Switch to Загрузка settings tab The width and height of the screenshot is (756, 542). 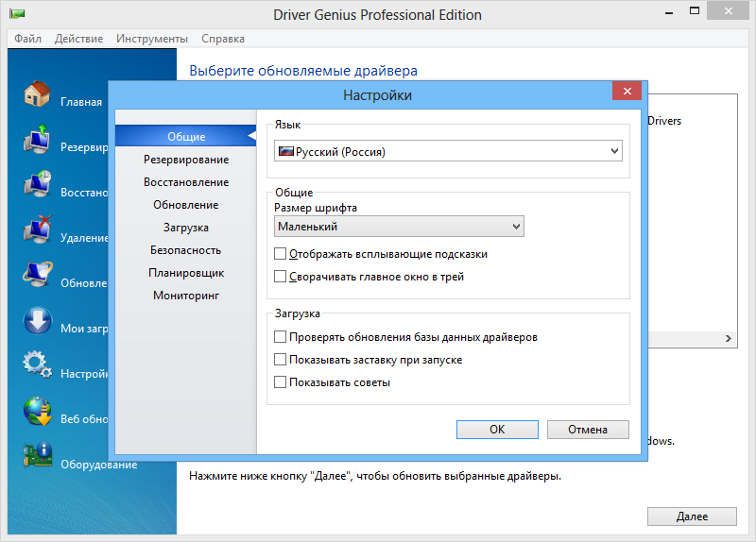tap(185, 228)
